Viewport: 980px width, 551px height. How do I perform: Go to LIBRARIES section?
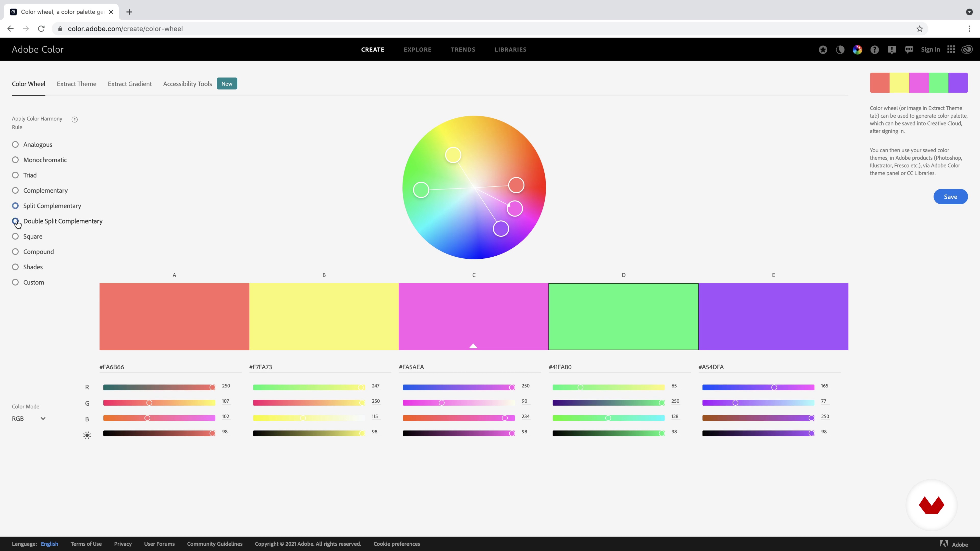(x=510, y=49)
